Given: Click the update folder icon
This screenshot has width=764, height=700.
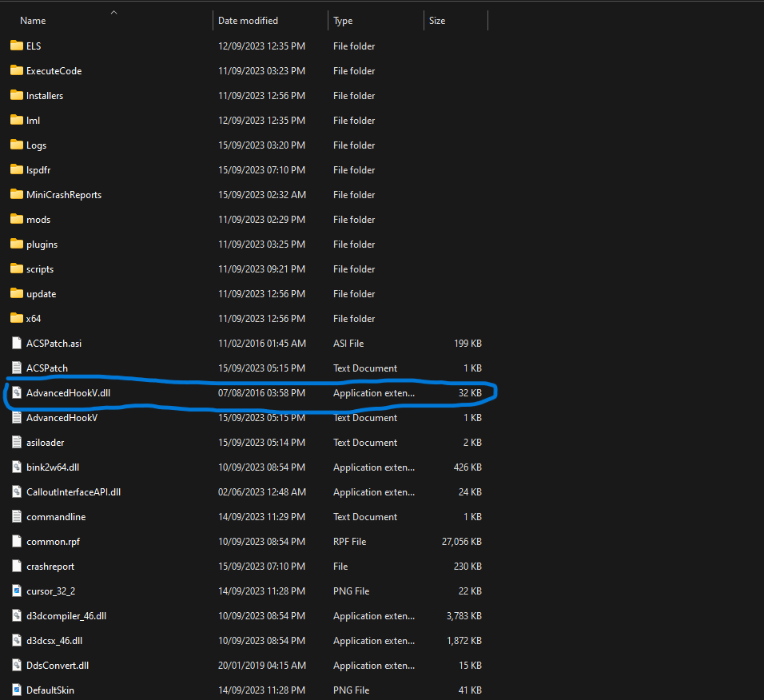Looking at the screenshot, I should pos(17,293).
